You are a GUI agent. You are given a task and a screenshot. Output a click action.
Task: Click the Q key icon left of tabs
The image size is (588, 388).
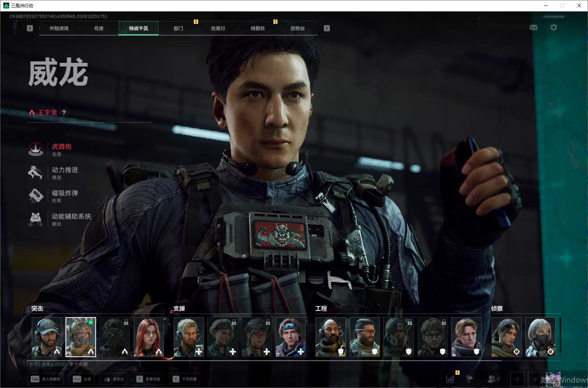tap(30, 28)
